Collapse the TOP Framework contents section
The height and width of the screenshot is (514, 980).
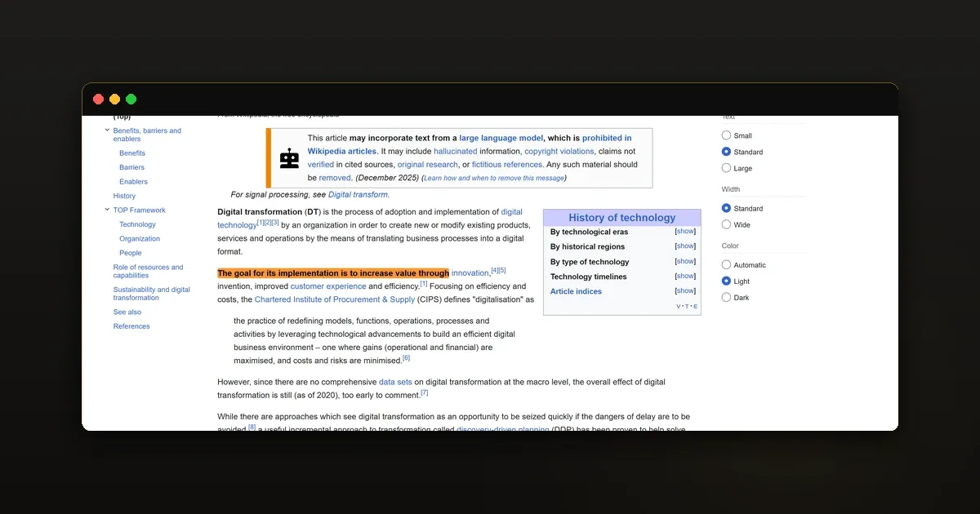coord(107,210)
